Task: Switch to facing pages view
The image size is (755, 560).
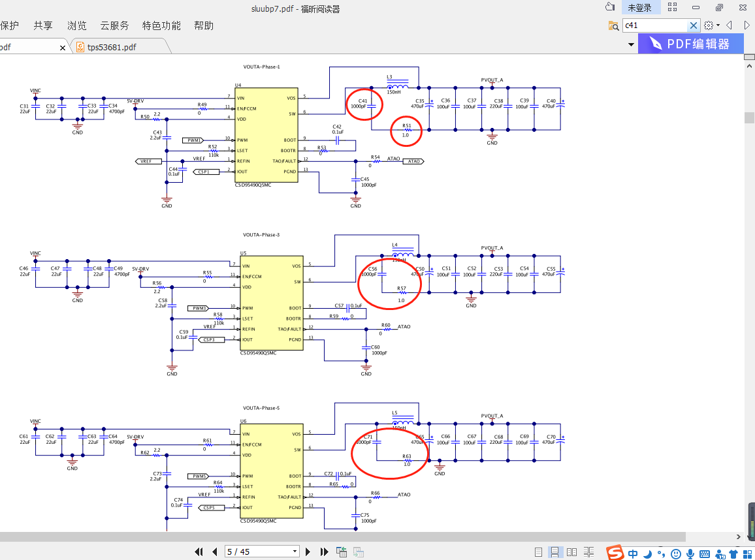Action: pos(571,552)
